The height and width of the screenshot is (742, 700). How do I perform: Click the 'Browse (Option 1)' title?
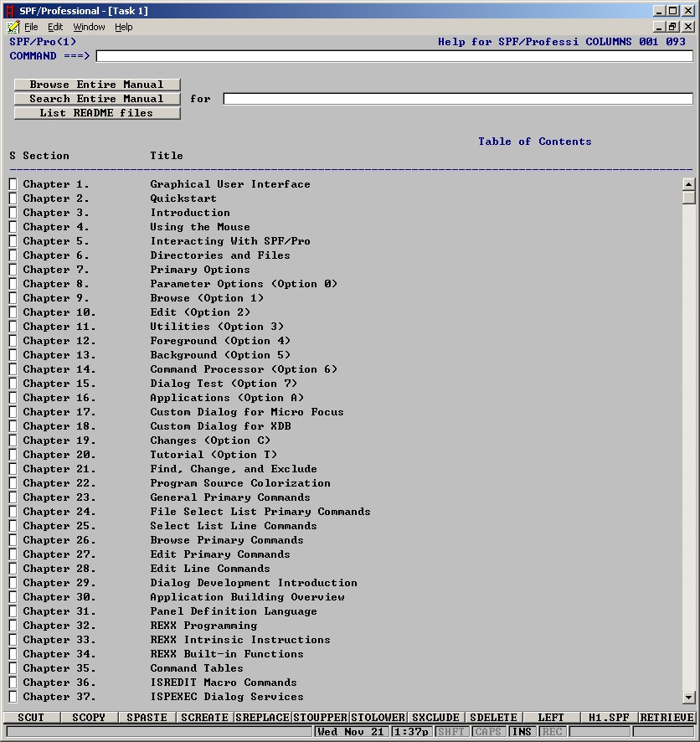207,298
